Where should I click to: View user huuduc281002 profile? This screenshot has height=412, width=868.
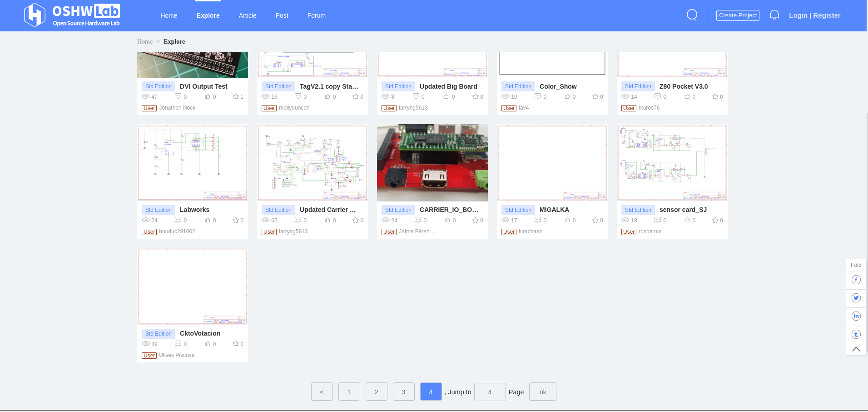(x=177, y=231)
